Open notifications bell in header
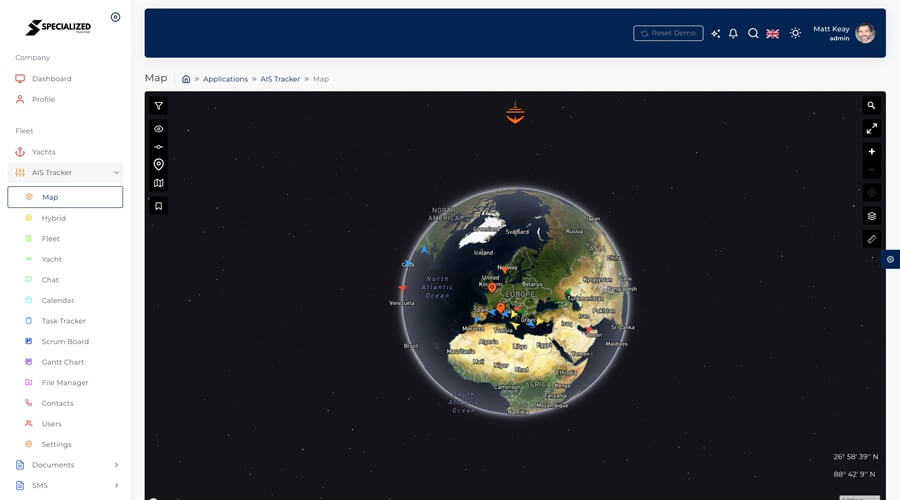The width and height of the screenshot is (900, 500). click(733, 33)
